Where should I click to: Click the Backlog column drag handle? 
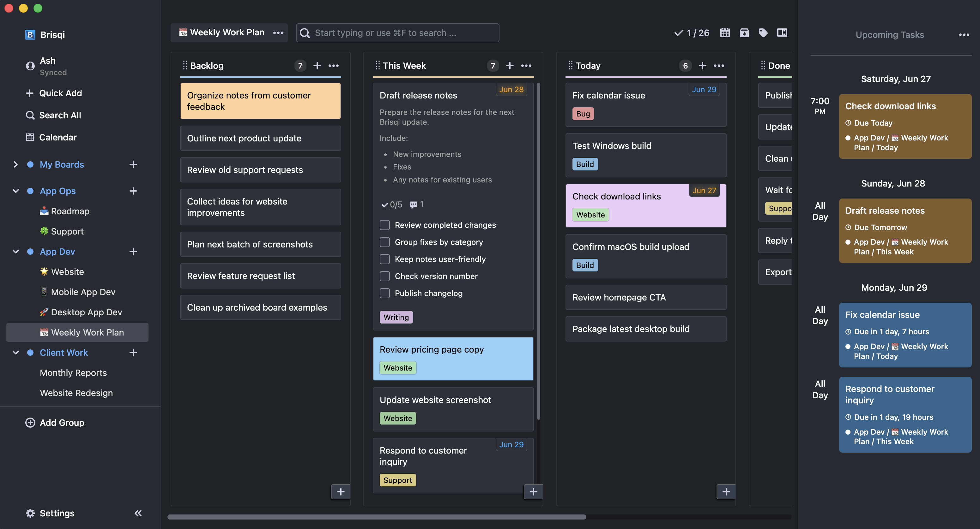coord(185,65)
